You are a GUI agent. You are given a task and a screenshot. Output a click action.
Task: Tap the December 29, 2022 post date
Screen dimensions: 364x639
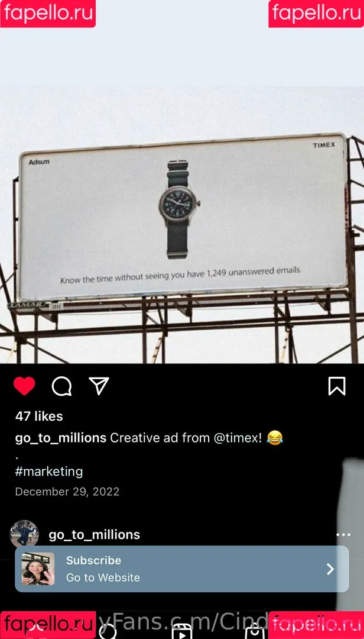click(67, 492)
